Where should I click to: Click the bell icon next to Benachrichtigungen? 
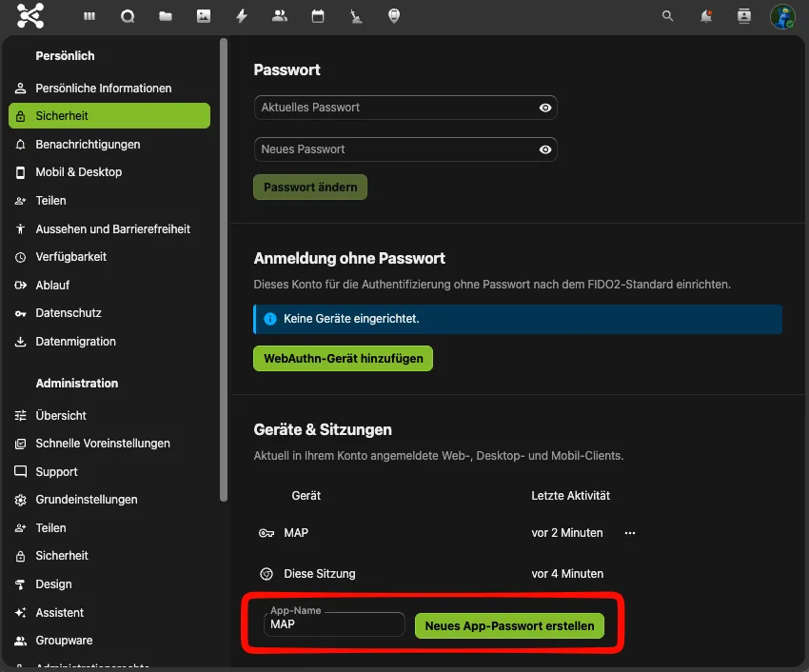(21, 145)
